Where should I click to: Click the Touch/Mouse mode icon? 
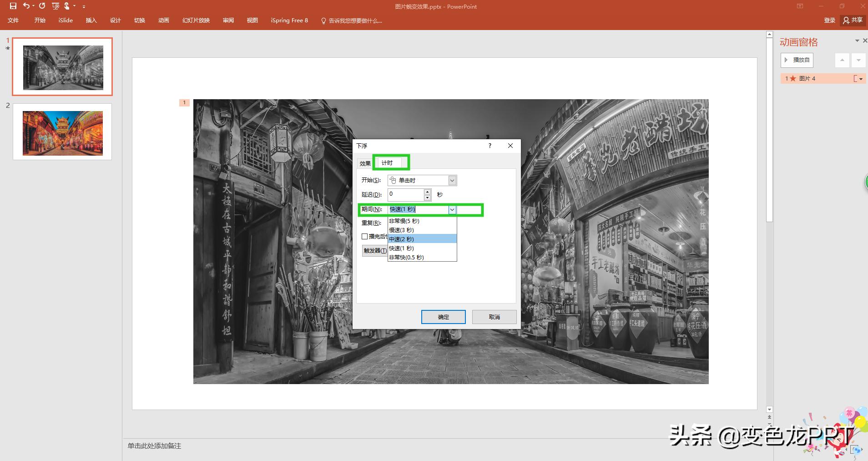click(x=67, y=6)
